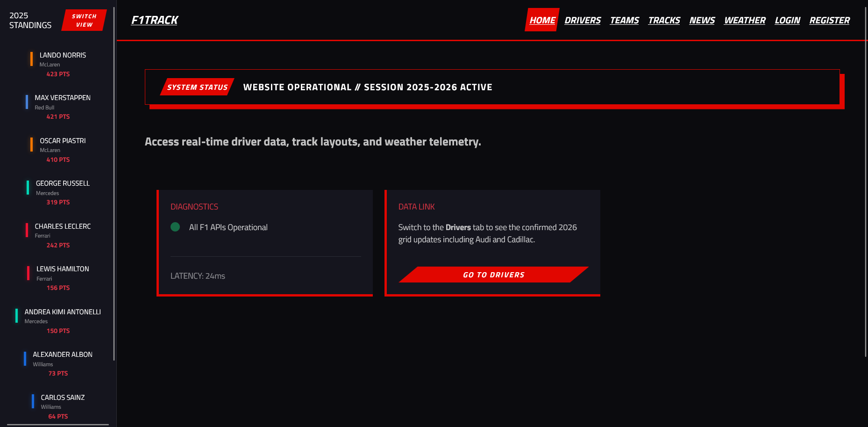
Task: Click the Red Bull team label
Action: point(44,108)
